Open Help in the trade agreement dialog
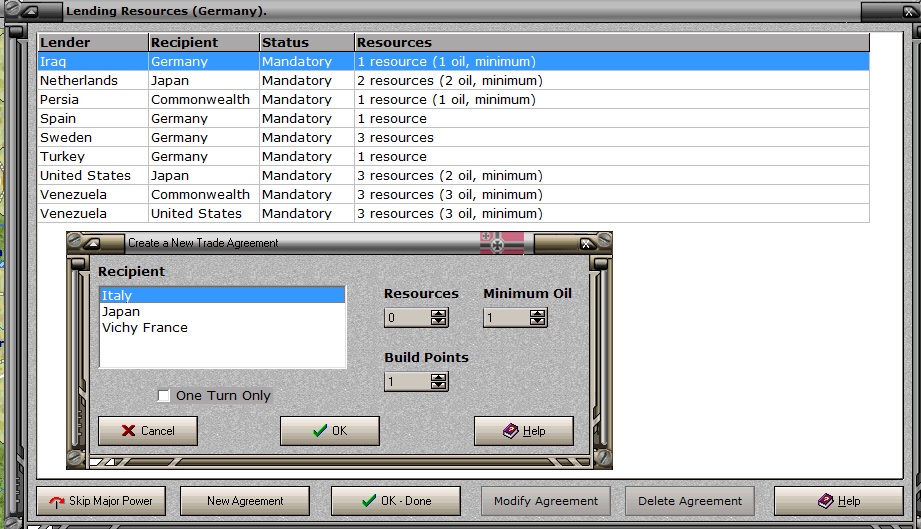 (x=524, y=431)
